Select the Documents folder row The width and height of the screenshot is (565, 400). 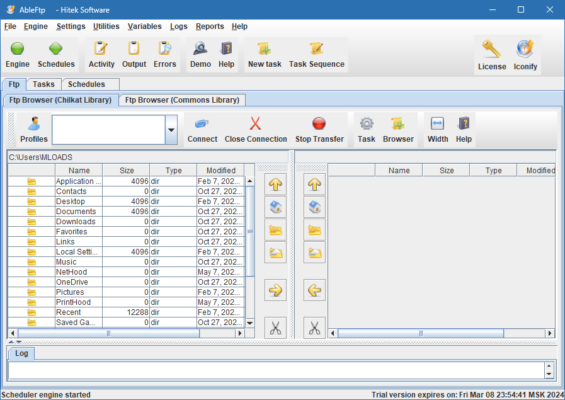(x=126, y=212)
